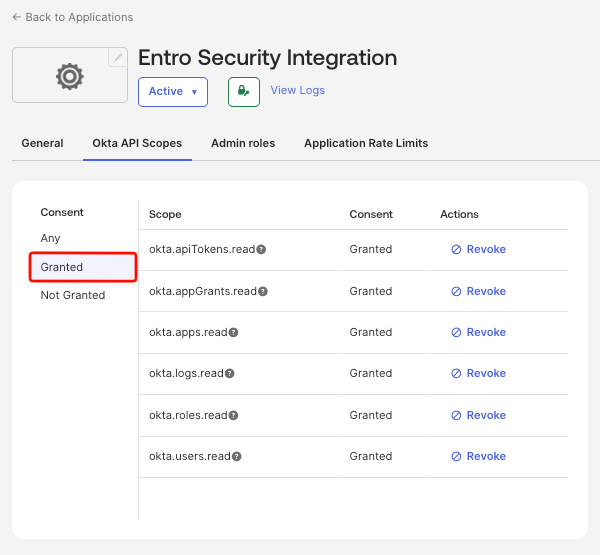Show help for okta.roles.read scope
This screenshot has height=555, width=600.
tap(233, 416)
